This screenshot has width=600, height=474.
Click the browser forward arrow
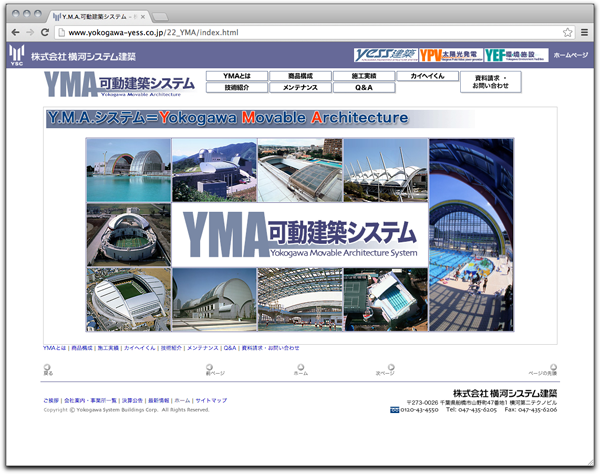coord(30,33)
